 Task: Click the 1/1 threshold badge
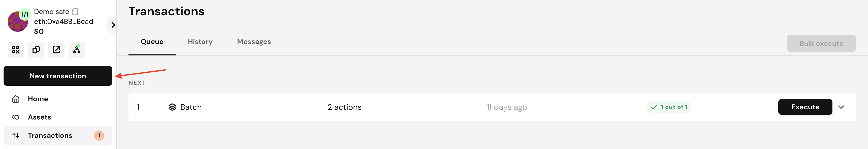coord(25,14)
